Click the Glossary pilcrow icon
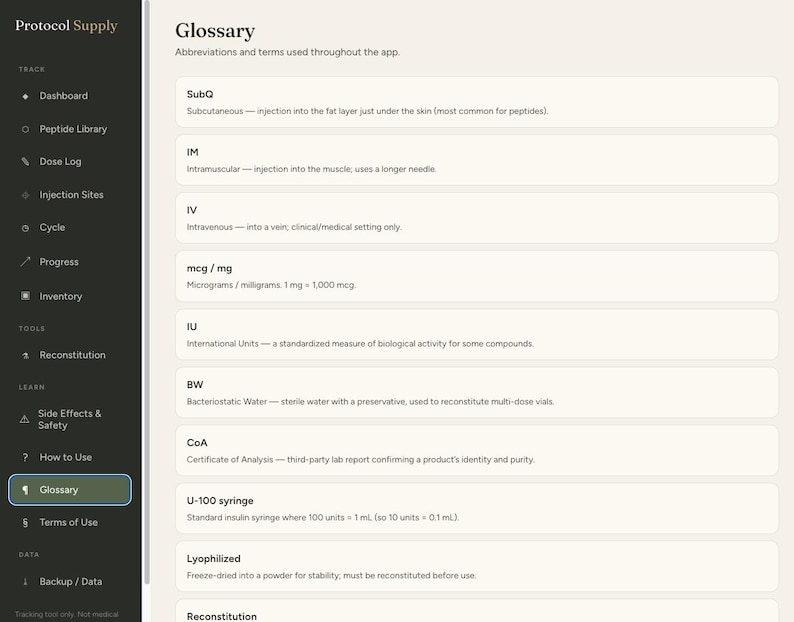This screenshot has width=794, height=622. [25, 490]
